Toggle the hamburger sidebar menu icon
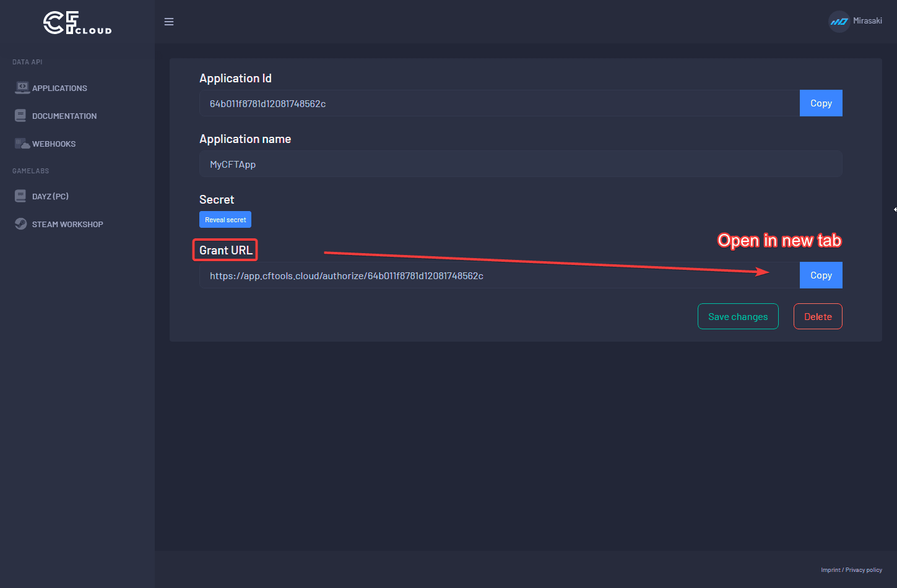897x588 pixels. 169,22
